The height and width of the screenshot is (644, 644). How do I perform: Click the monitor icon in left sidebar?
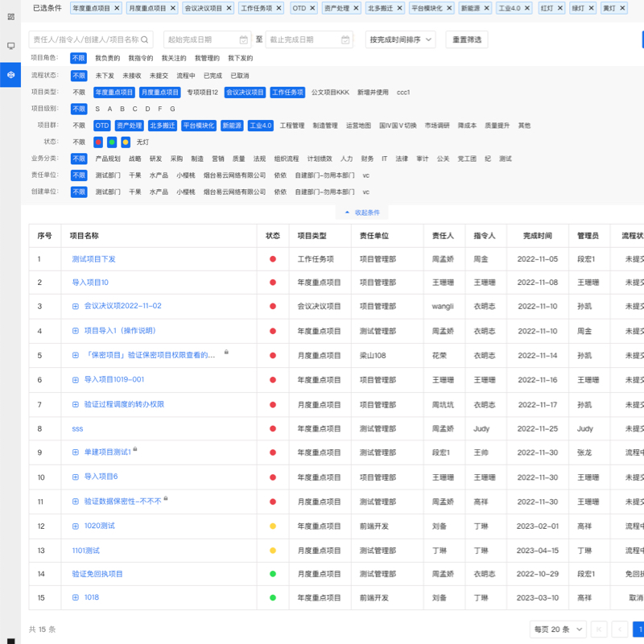tap(10, 46)
